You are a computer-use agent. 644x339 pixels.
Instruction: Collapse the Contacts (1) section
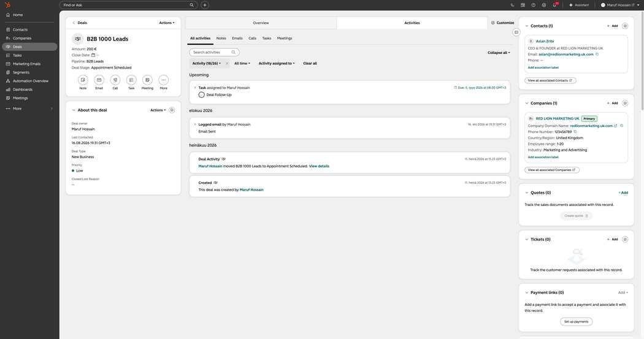(x=526, y=26)
